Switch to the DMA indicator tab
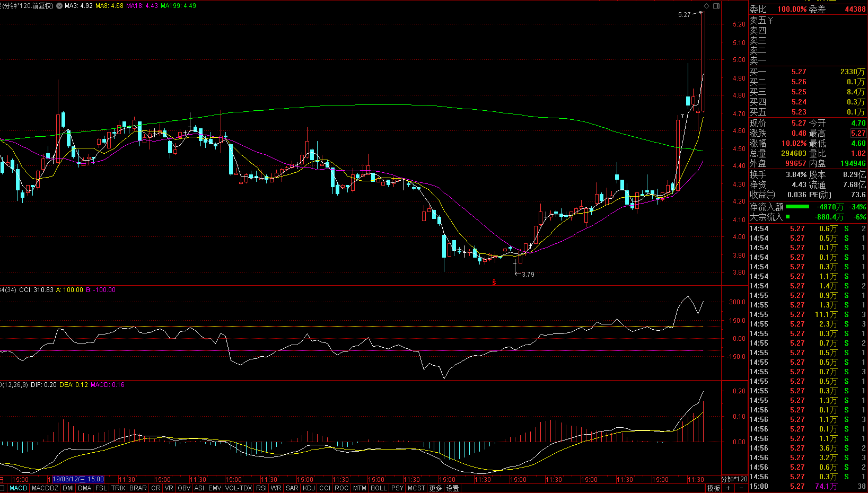The width and height of the screenshot is (868, 493). [85, 488]
